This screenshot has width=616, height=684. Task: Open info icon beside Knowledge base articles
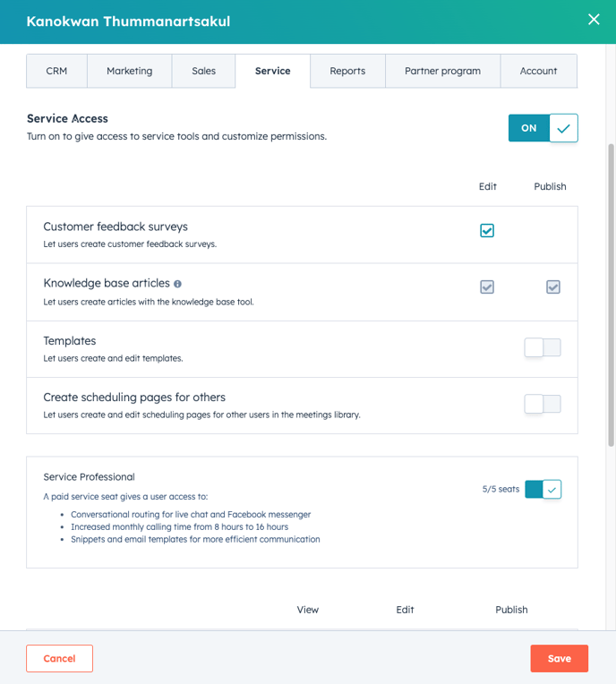(x=177, y=284)
